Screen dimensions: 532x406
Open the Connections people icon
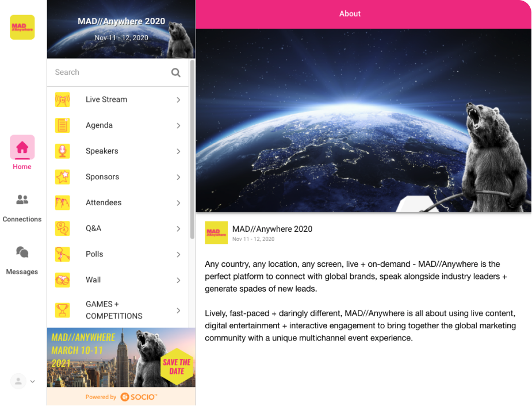(x=22, y=200)
